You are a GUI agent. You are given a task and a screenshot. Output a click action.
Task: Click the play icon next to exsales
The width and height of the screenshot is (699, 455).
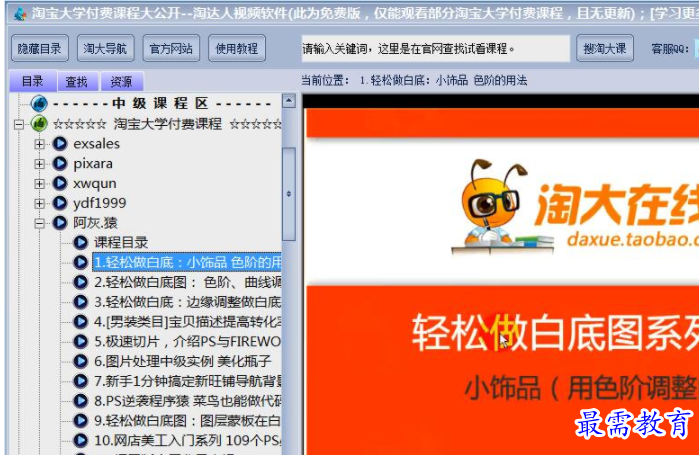pos(60,143)
